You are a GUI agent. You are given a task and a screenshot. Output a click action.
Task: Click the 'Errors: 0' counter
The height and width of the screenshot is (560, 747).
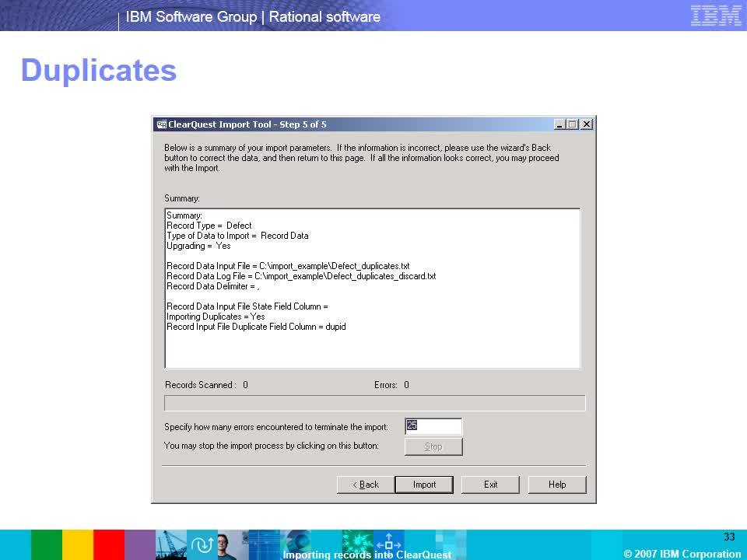pos(391,385)
